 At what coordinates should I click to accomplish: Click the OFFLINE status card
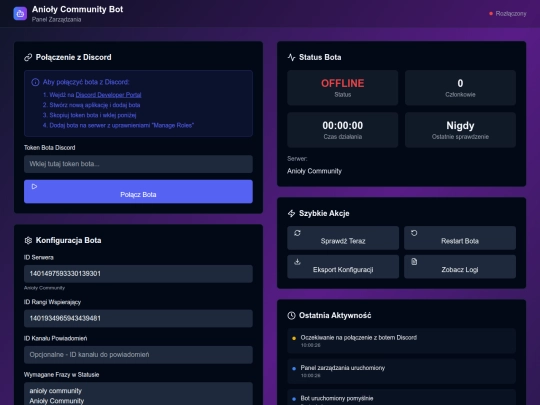click(343, 88)
